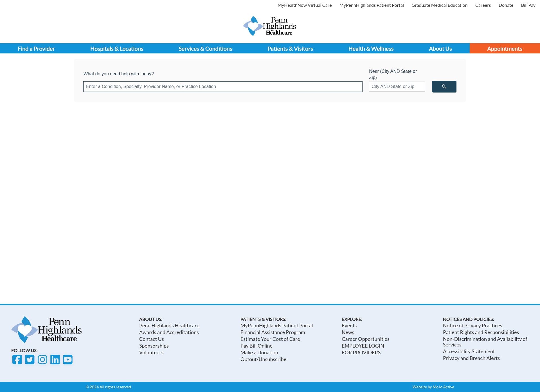The width and height of the screenshot is (540, 392).
Task: Open Career Opportunities link
Action: 366,339
